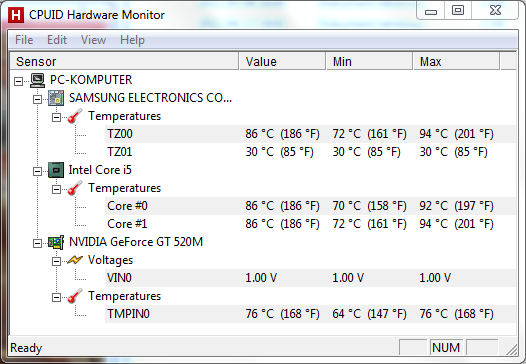Viewport: 526px width, 364px height.
Task: Click the thermometer icon under Intel Core i5
Action: [x=75, y=188]
